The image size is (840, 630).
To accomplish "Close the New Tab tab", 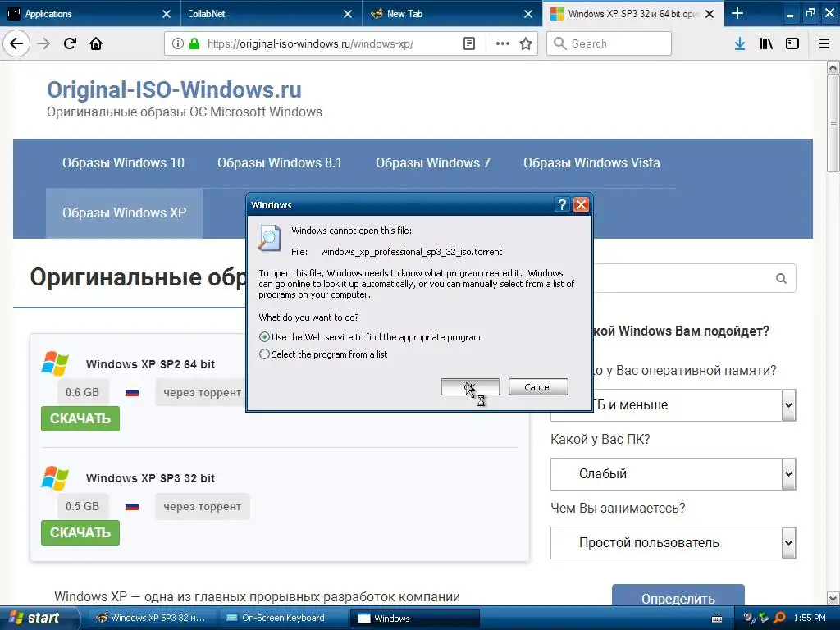I will (x=528, y=14).
